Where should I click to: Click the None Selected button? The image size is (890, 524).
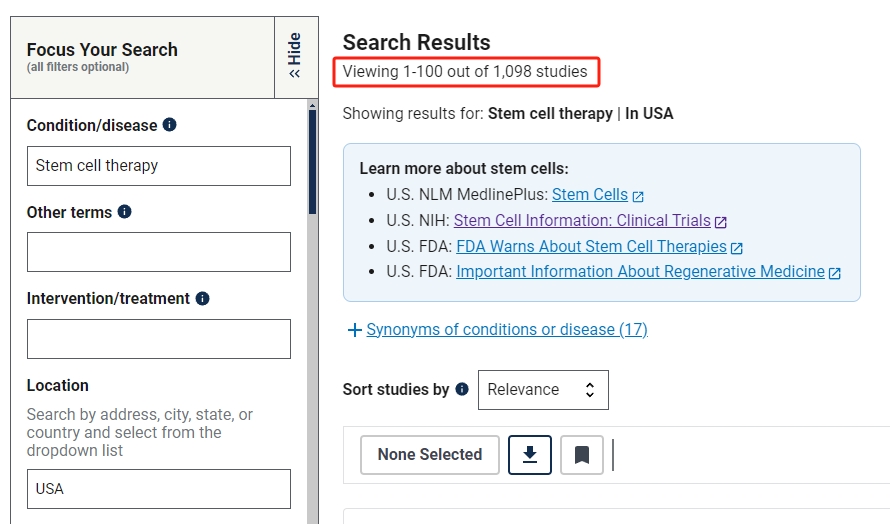pos(430,455)
